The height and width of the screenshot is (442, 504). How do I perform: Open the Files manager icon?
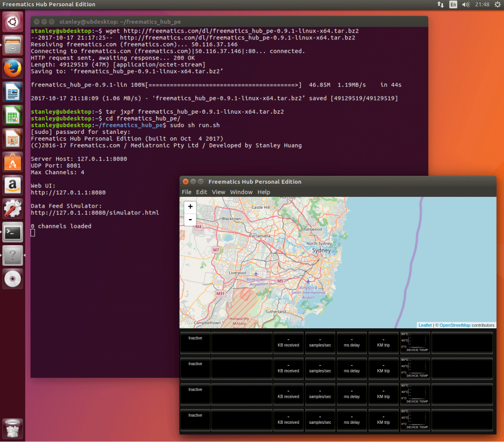coord(13,45)
